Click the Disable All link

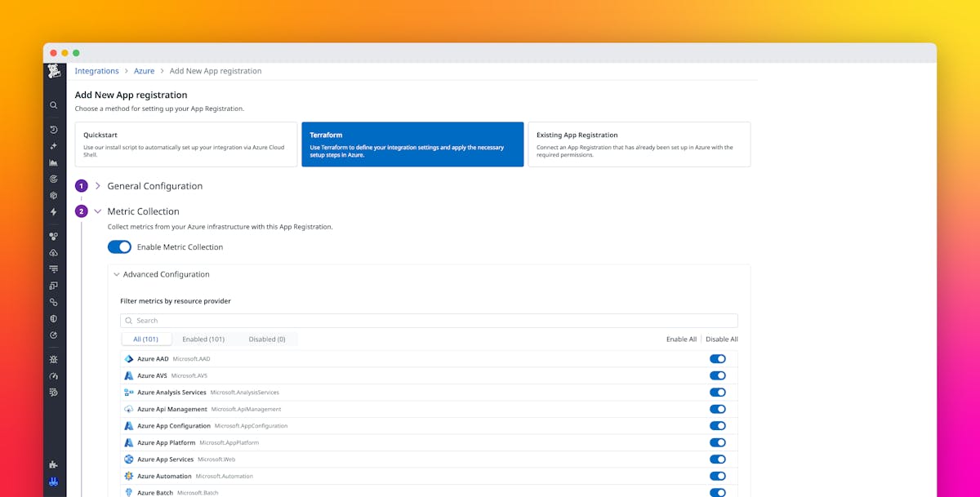722,339
